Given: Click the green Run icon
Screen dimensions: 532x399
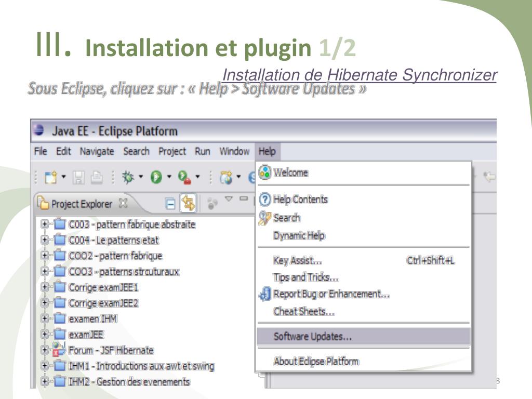Looking at the screenshot, I should tap(156, 177).
